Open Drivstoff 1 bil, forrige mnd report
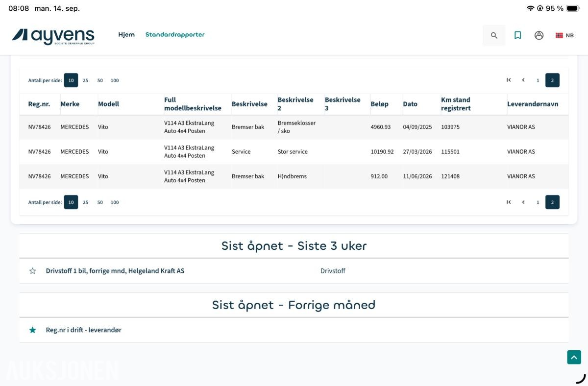This screenshot has width=588, height=386. (x=115, y=271)
